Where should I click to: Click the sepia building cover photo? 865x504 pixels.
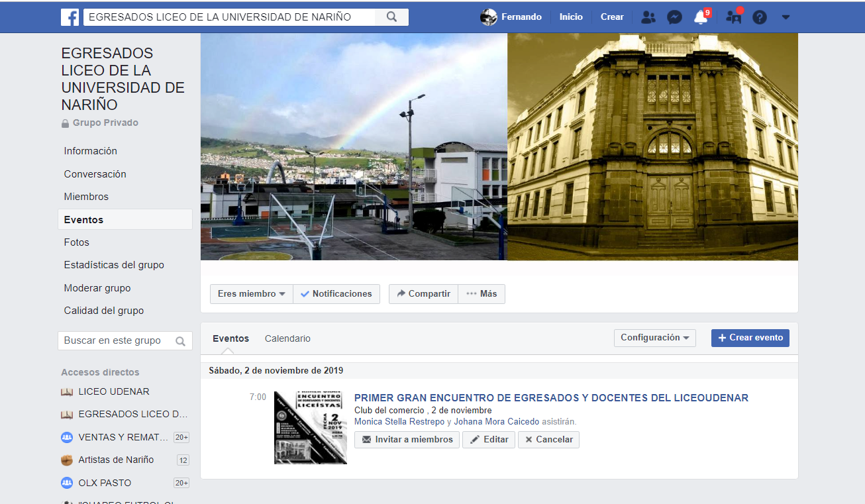point(652,146)
